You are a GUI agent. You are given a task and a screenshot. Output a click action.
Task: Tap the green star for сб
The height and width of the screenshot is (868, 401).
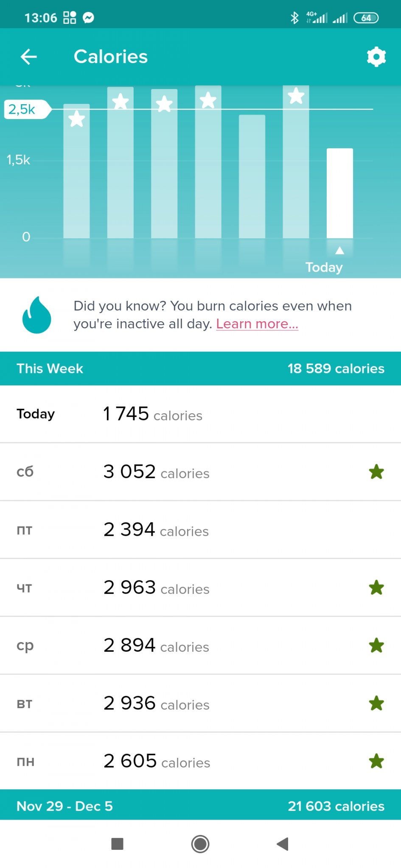click(376, 472)
